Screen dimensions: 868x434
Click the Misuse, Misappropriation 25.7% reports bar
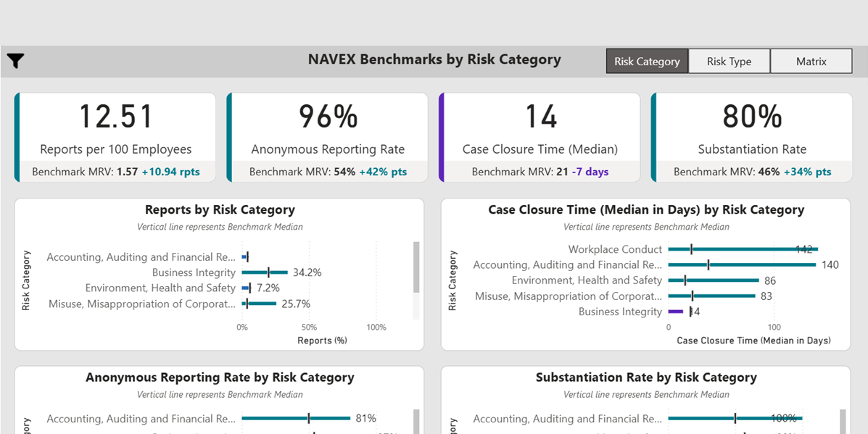[258, 304]
